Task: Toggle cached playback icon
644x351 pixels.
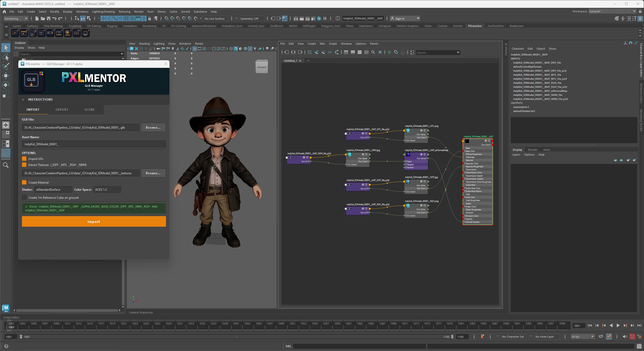Action: (x=609, y=336)
